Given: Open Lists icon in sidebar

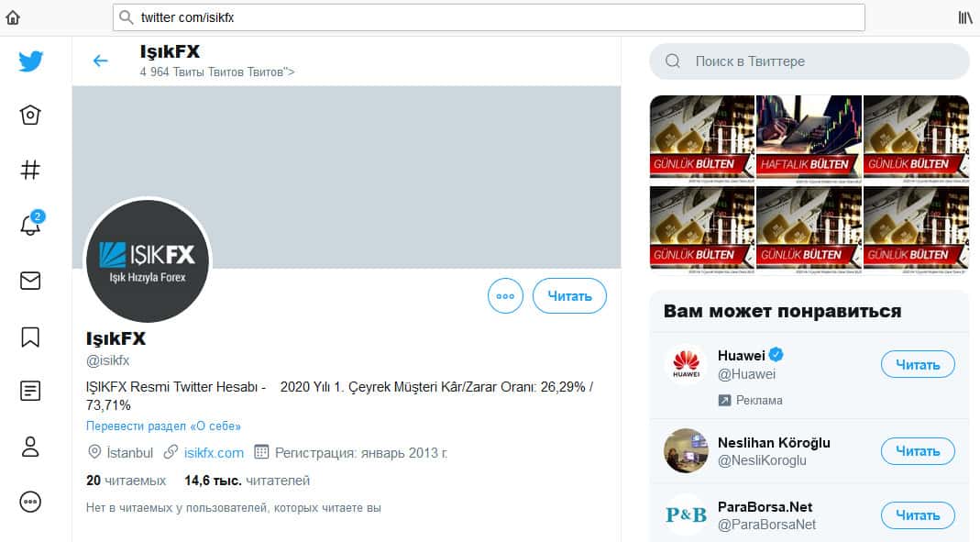Looking at the screenshot, I should (x=30, y=391).
